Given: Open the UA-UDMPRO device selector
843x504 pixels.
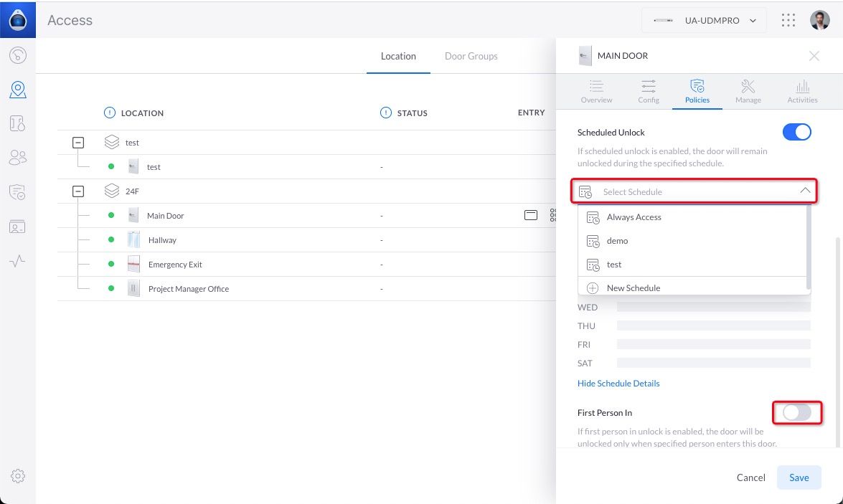Looking at the screenshot, I should [704, 21].
